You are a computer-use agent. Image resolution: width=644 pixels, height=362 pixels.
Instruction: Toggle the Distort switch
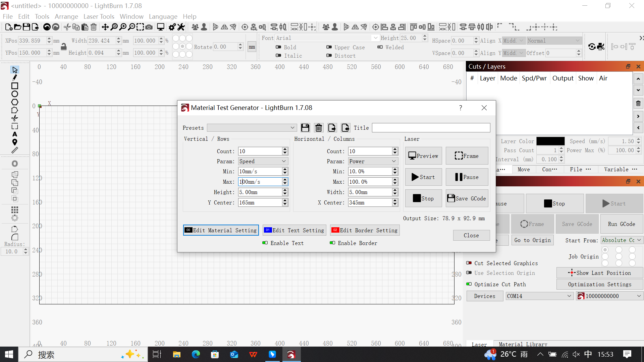click(x=329, y=55)
